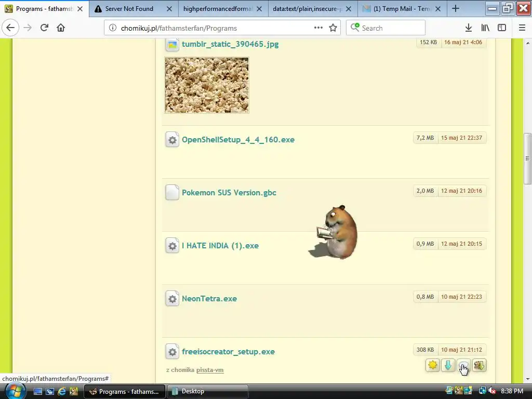Show site information for chomikuj.pl
Image resolution: width=532 pixels, height=399 pixels.
pyautogui.click(x=113, y=28)
